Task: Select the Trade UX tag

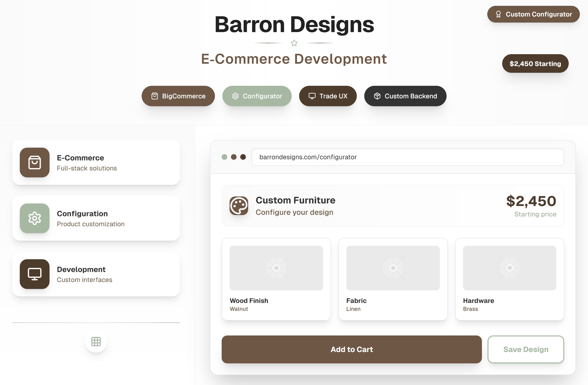Action: click(328, 96)
